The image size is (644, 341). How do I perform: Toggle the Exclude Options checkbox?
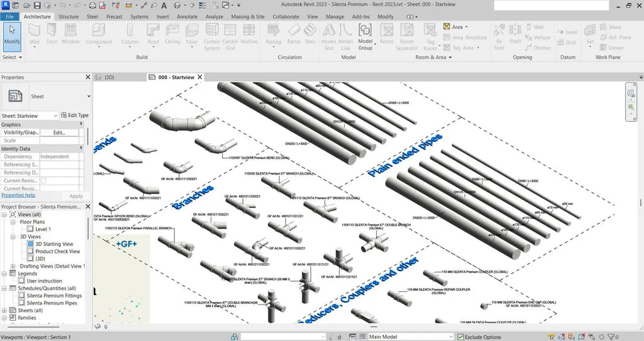pyautogui.click(x=461, y=337)
